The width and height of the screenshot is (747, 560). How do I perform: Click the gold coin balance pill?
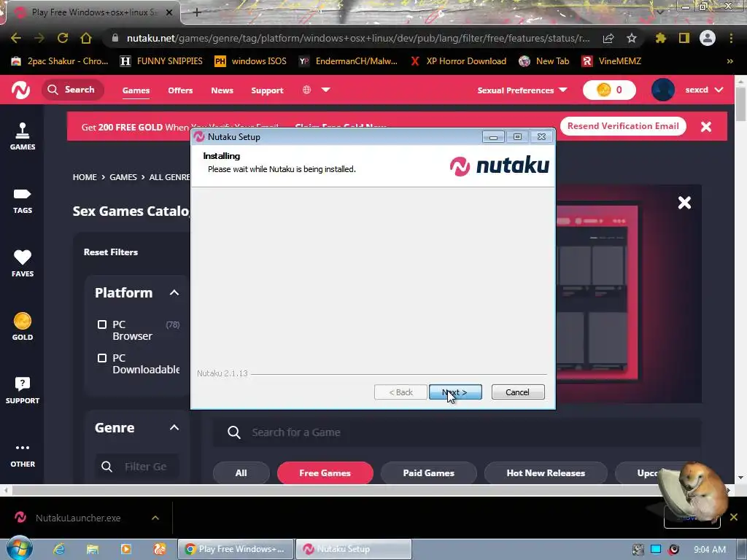coord(609,90)
